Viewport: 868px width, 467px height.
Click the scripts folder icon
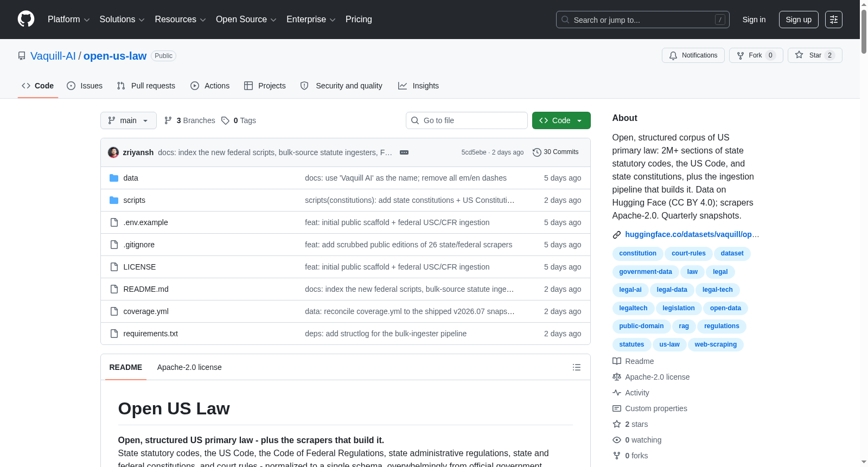[x=114, y=200]
